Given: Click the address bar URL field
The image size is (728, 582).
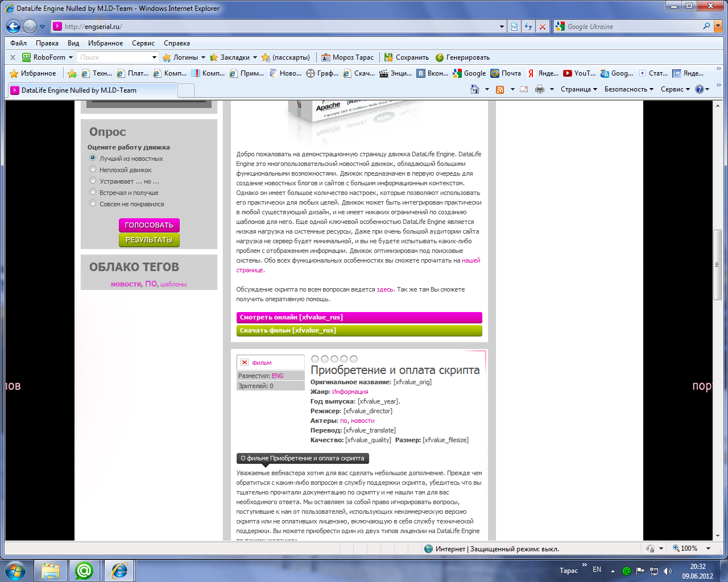Looking at the screenshot, I should 279,26.
